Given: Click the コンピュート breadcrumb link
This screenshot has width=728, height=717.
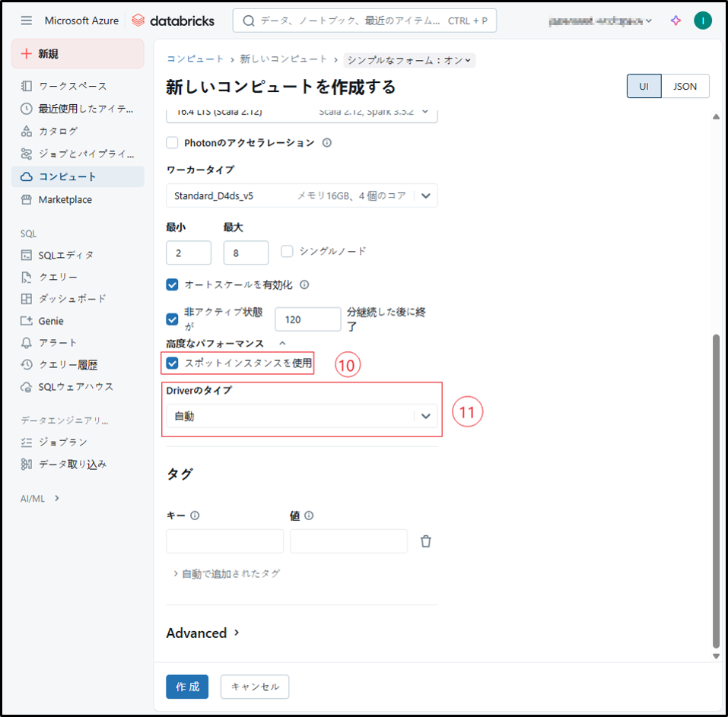Looking at the screenshot, I should point(195,59).
